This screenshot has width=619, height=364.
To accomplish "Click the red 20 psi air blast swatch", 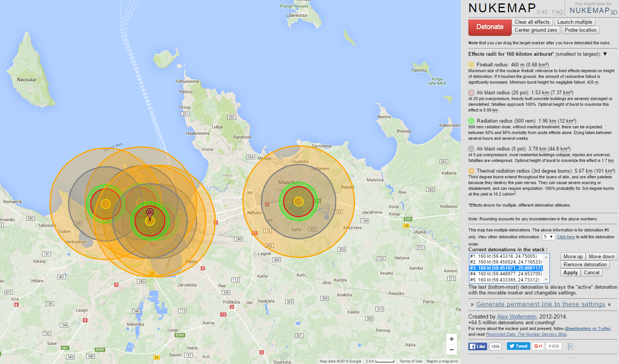I will pyautogui.click(x=471, y=93).
